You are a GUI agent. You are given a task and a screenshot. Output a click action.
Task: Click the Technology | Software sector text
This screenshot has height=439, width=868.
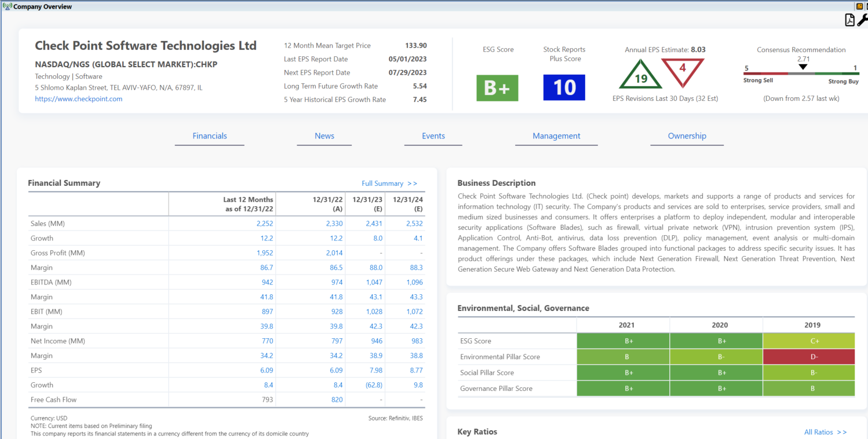(68, 76)
